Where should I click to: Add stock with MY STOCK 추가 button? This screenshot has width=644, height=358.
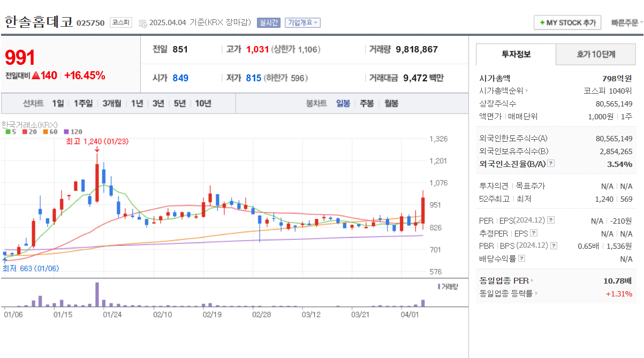(x=567, y=22)
